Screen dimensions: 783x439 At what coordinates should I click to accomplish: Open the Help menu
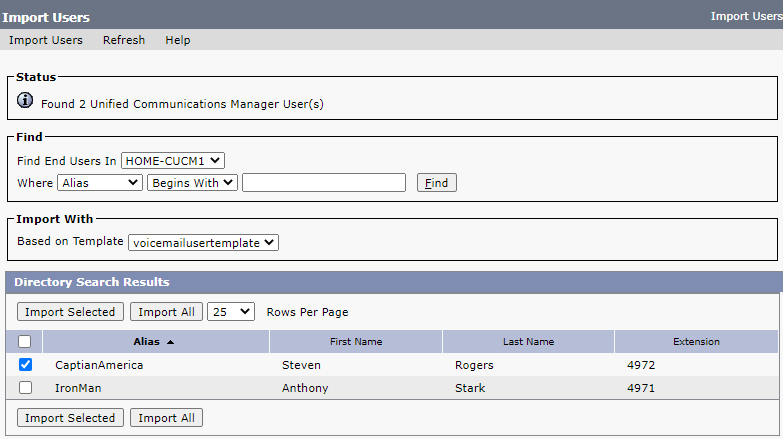[x=178, y=40]
